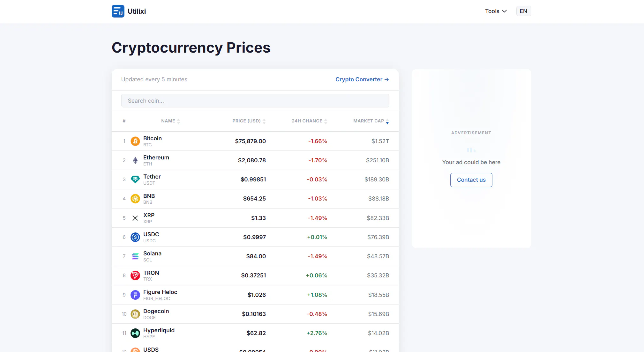Click the FIGR_HELOC ticker symbol

[157, 299]
